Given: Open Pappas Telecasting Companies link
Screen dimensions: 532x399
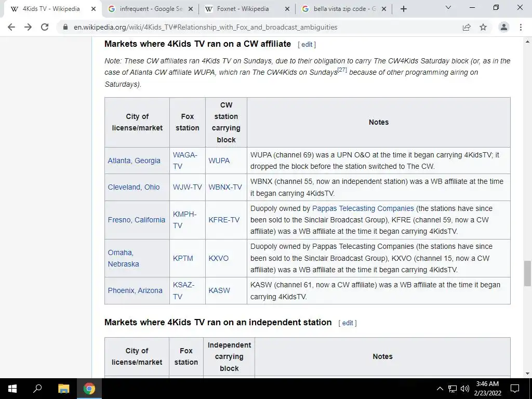Looking at the screenshot, I should pyautogui.click(x=363, y=208).
